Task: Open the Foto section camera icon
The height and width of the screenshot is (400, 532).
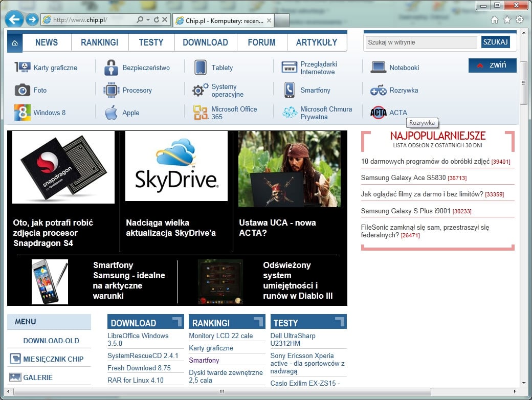Action: coord(21,90)
